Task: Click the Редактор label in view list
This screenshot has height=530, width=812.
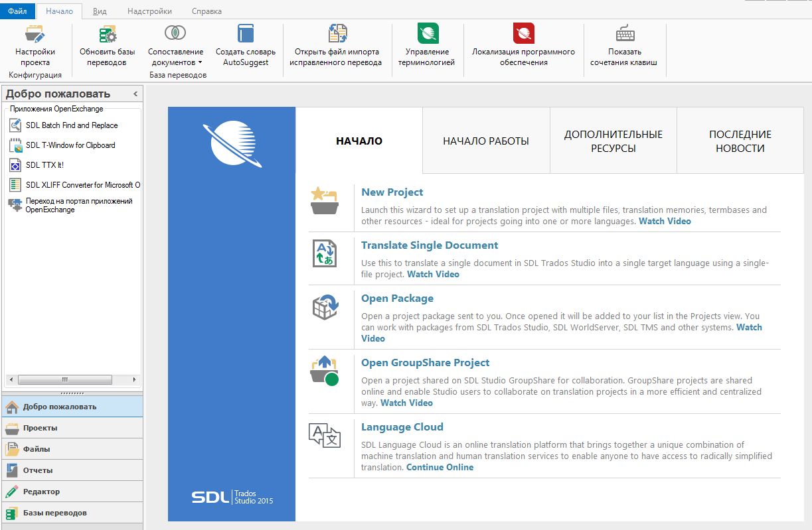Action: coord(42,492)
